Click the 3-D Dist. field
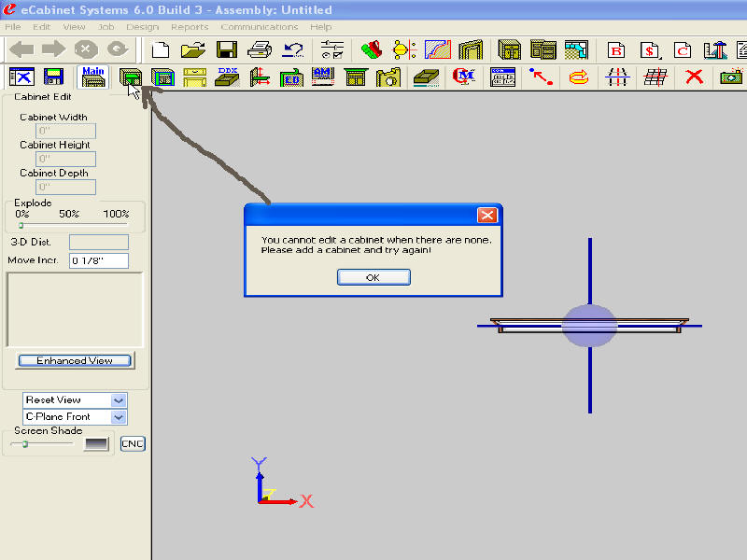 [x=99, y=242]
